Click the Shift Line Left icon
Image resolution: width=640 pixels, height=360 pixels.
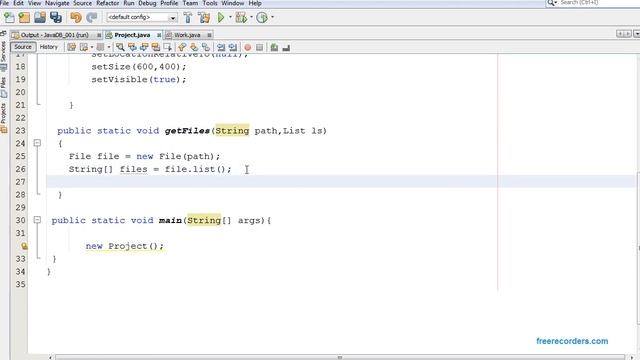[221, 47]
